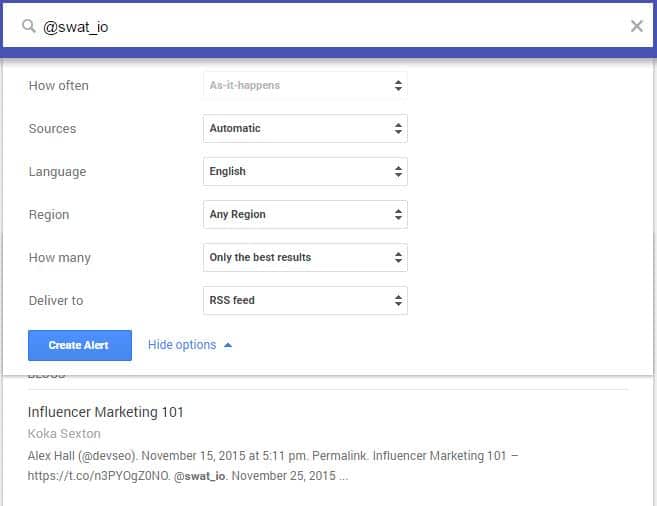Open the Any Region dropdown

(x=305, y=214)
